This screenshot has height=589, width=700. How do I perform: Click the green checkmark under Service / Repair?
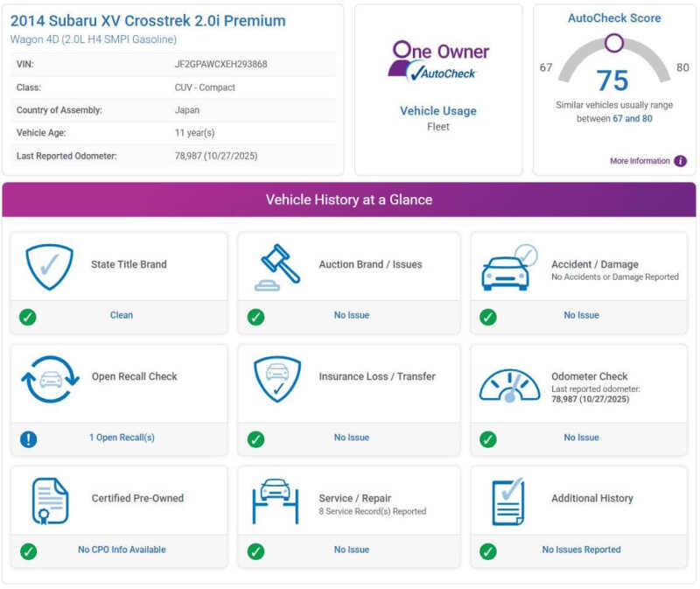coord(255,551)
